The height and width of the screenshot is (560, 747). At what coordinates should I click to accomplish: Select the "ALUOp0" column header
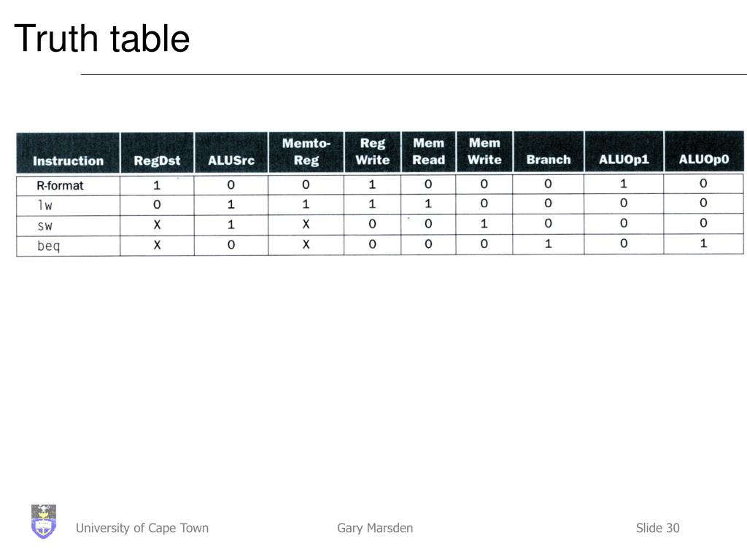704,160
